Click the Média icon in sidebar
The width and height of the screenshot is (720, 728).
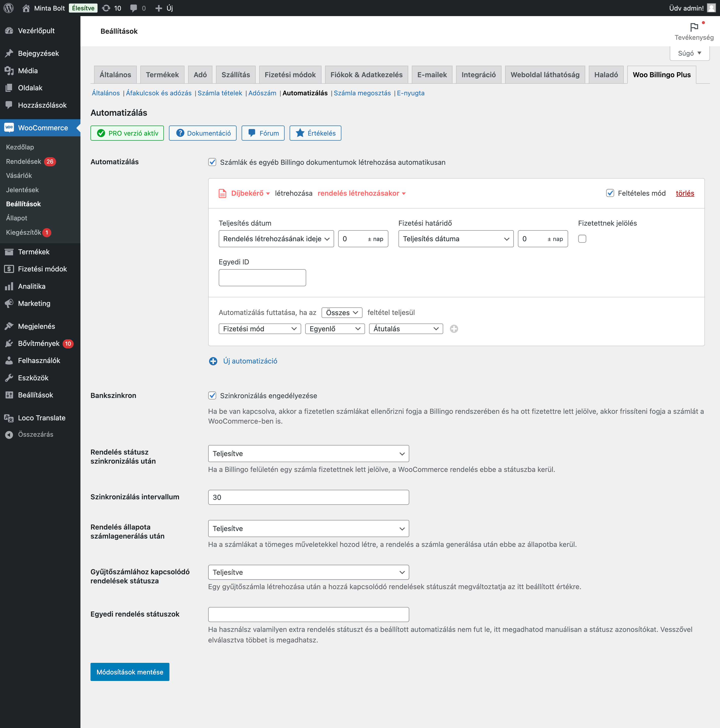tap(9, 70)
